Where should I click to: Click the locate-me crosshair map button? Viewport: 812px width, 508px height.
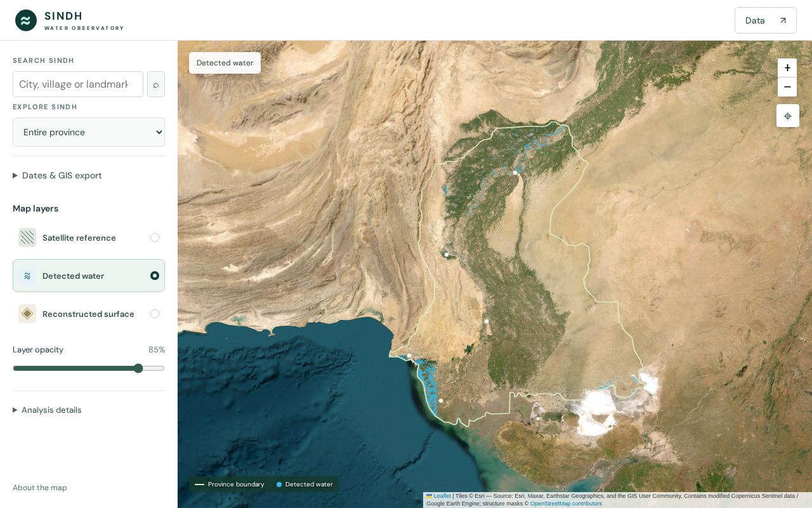[x=788, y=116]
